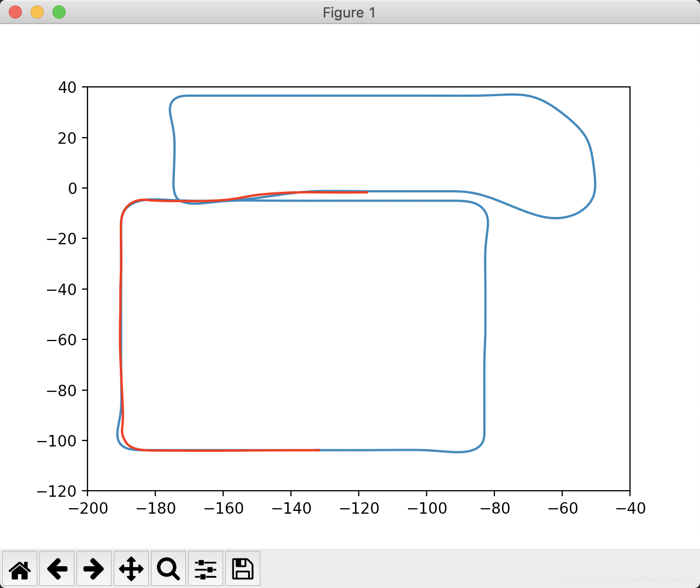Reset the plot to the original view with the Home icon
Screen dimensions: 700x588
pyautogui.click(x=20, y=569)
